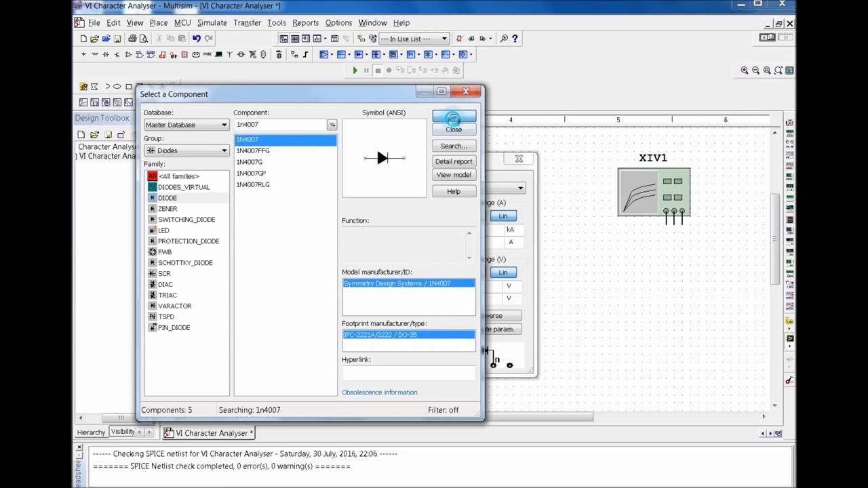Click the Close button under OK
868x488 pixels.
click(454, 129)
